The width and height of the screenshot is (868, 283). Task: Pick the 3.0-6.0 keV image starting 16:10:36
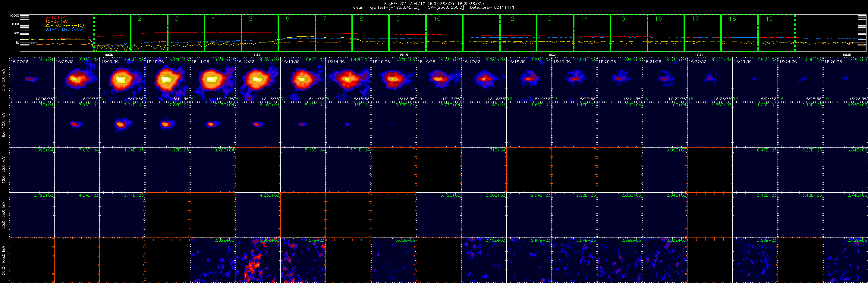click(168, 79)
